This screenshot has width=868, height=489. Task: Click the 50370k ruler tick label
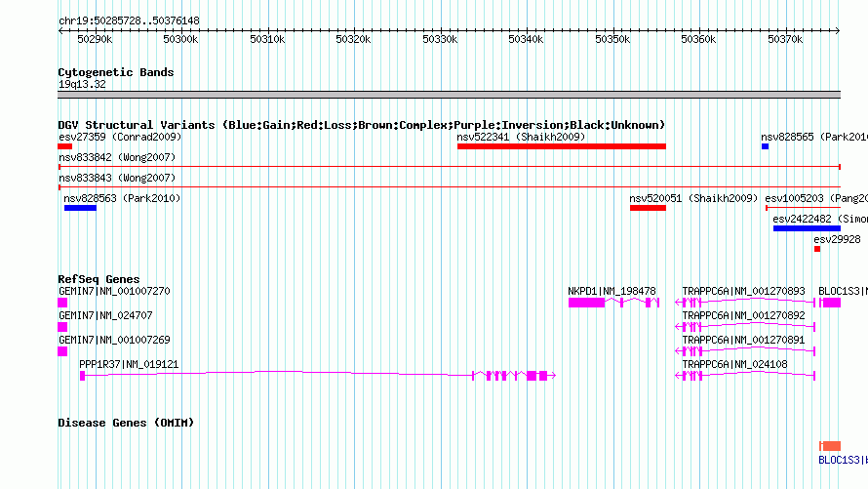tap(785, 39)
